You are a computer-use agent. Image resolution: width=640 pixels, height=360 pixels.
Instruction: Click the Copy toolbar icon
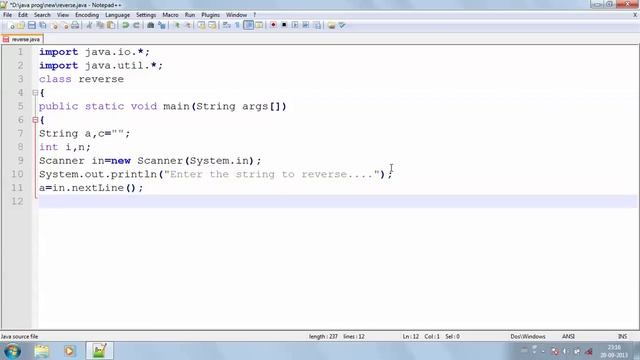(100, 25)
